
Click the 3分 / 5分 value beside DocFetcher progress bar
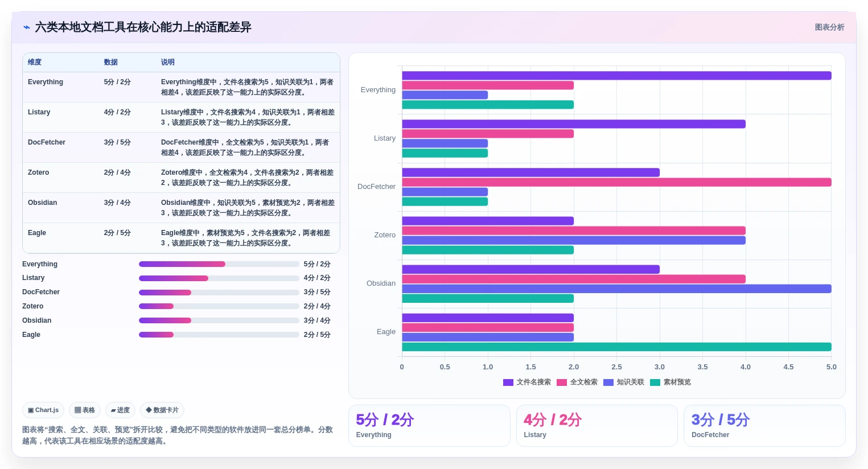click(x=317, y=293)
